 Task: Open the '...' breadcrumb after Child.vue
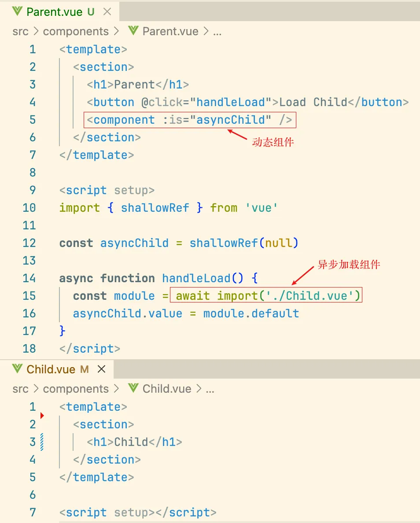coord(210,390)
